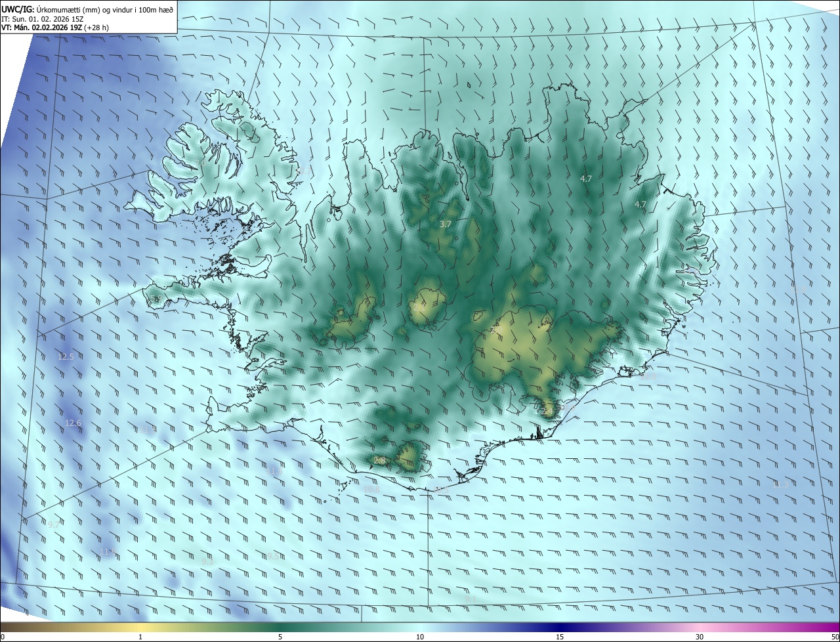
Task: Select the 'IT: Sun. 01. 02. 2026 15Z' line
Action: (x=42, y=19)
